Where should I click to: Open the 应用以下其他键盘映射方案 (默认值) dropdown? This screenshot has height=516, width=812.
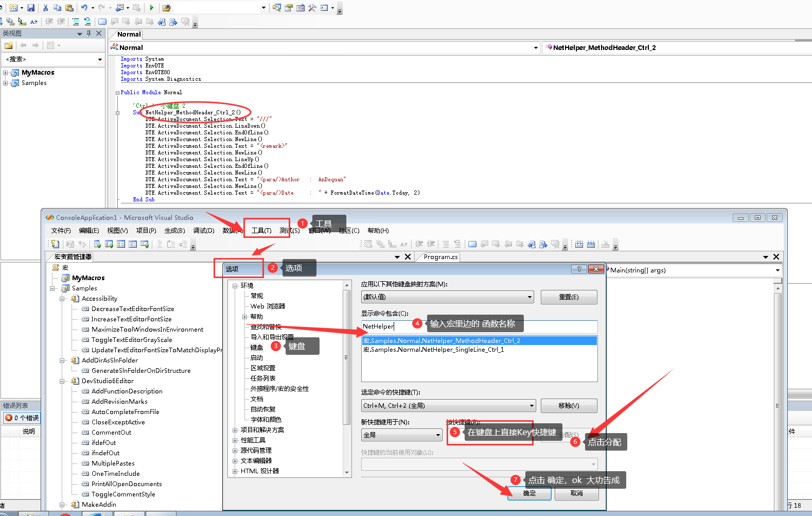pos(529,297)
